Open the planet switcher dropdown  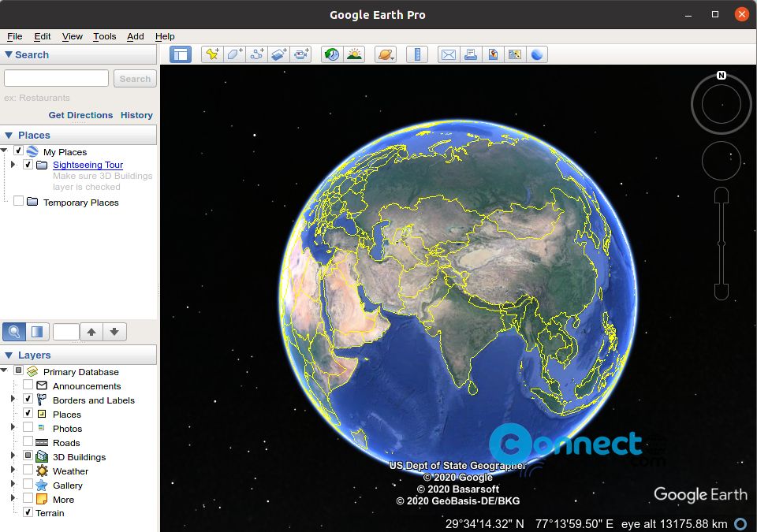point(386,54)
